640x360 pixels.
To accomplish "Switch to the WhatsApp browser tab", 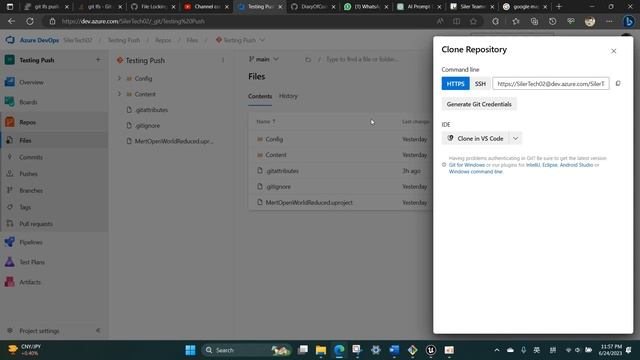I will 367,7.
